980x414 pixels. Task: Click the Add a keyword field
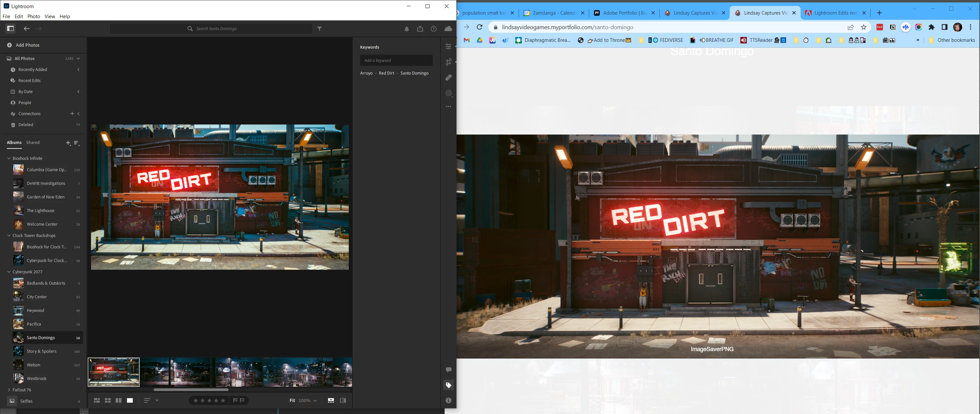coord(396,60)
